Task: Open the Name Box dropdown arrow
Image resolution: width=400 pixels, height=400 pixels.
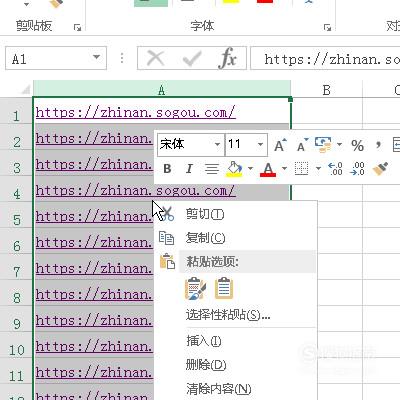Action: coord(96,57)
